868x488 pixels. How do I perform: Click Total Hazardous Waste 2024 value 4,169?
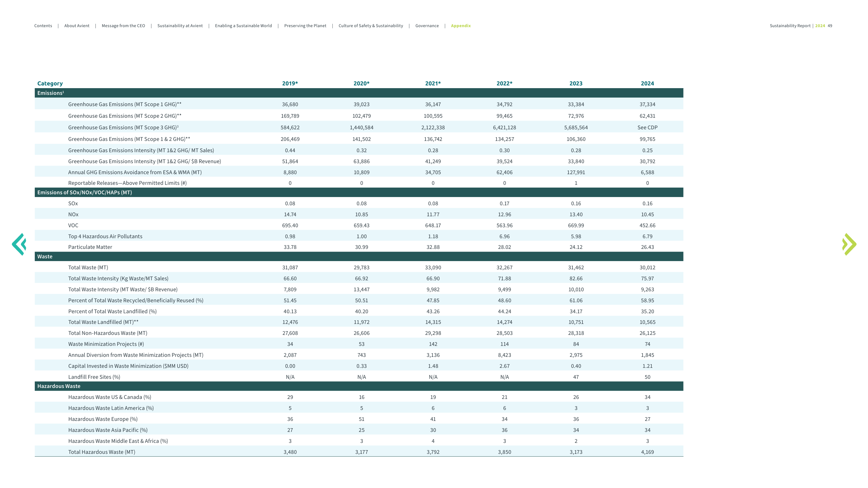point(647,452)
